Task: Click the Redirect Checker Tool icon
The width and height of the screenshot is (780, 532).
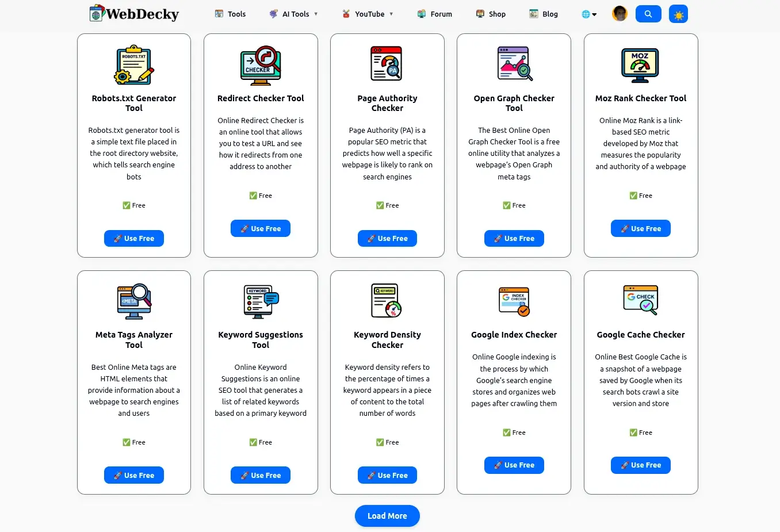Action: tap(261, 64)
